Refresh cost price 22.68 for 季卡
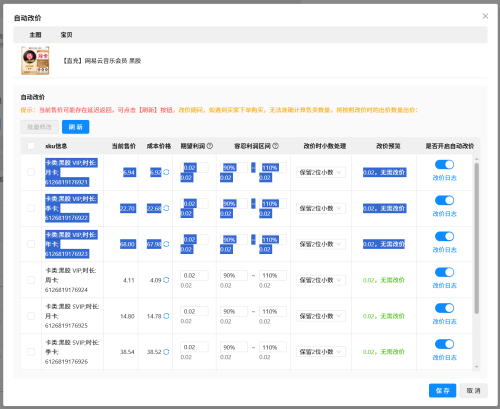Screen dimensions: 500x409 pos(166,208)
